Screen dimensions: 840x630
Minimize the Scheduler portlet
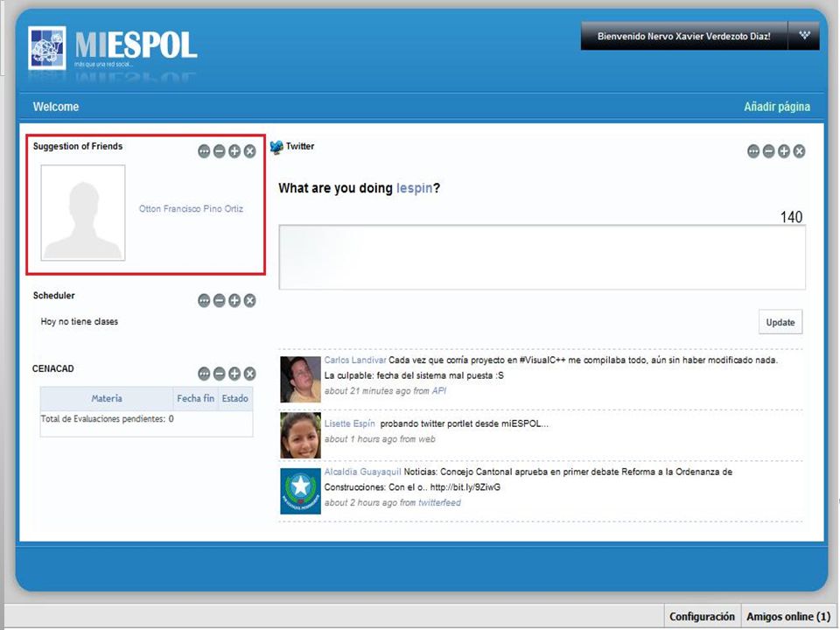(219, 300)
